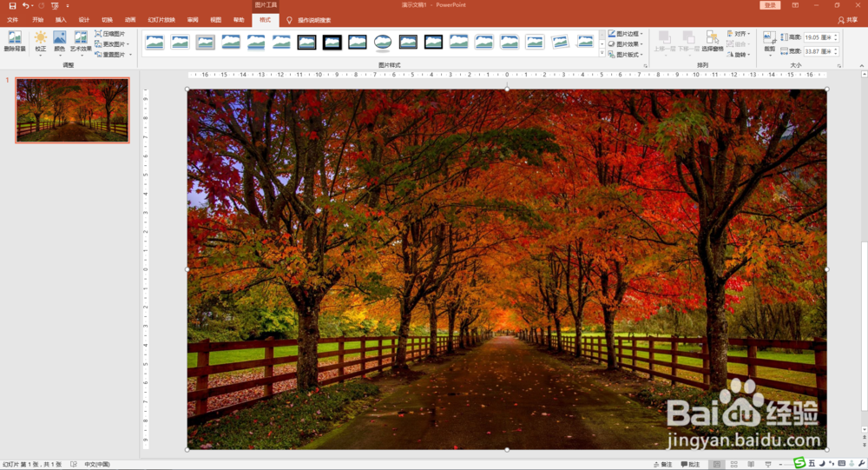Viewport: 868px width, 470px height.
Task: Switch to the 动画 Animations tab
Action: click(x=130, y=20)
